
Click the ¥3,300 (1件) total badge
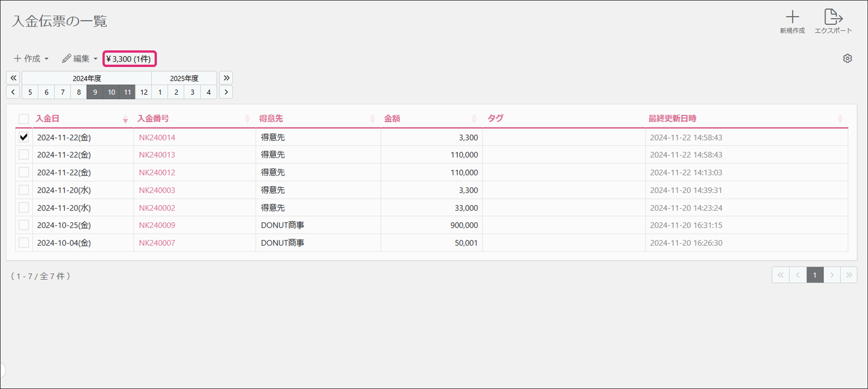[x=129, y=59]
